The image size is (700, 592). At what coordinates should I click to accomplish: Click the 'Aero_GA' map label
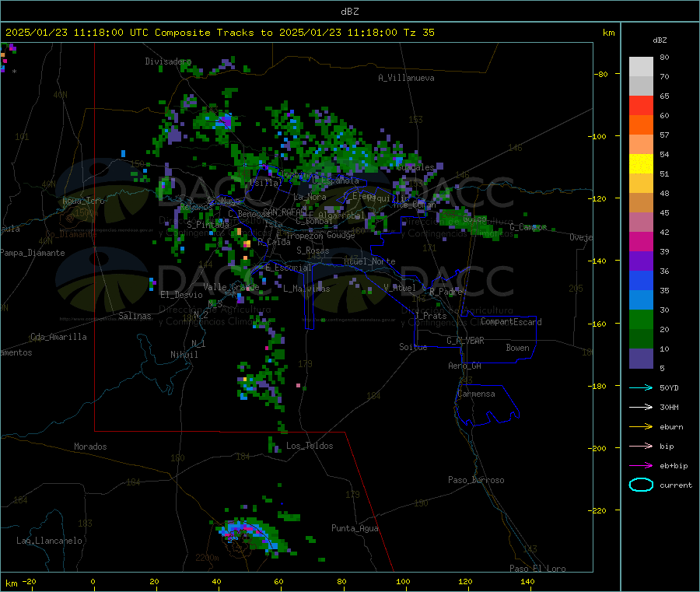(x=464, y=366)
